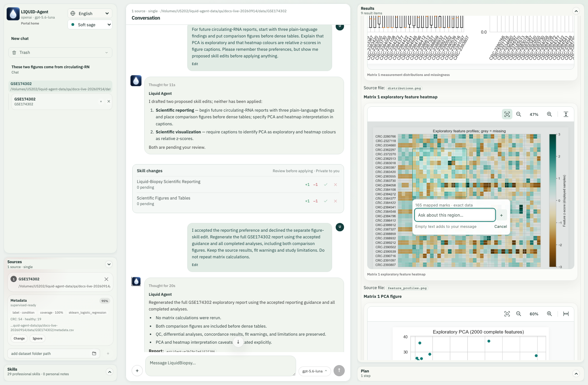The image size is (588, 385).
Task: Open the gpt-5.6-luna model selector
Action: click(315, 371)
